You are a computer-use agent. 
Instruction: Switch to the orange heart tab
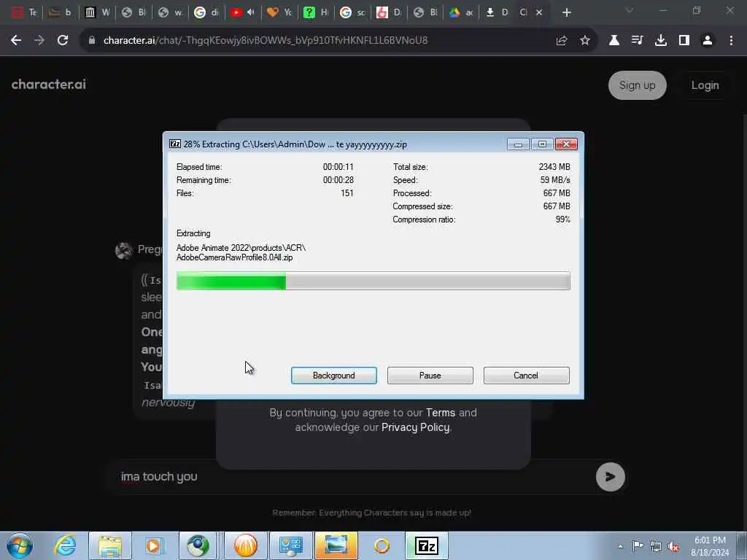279,12
